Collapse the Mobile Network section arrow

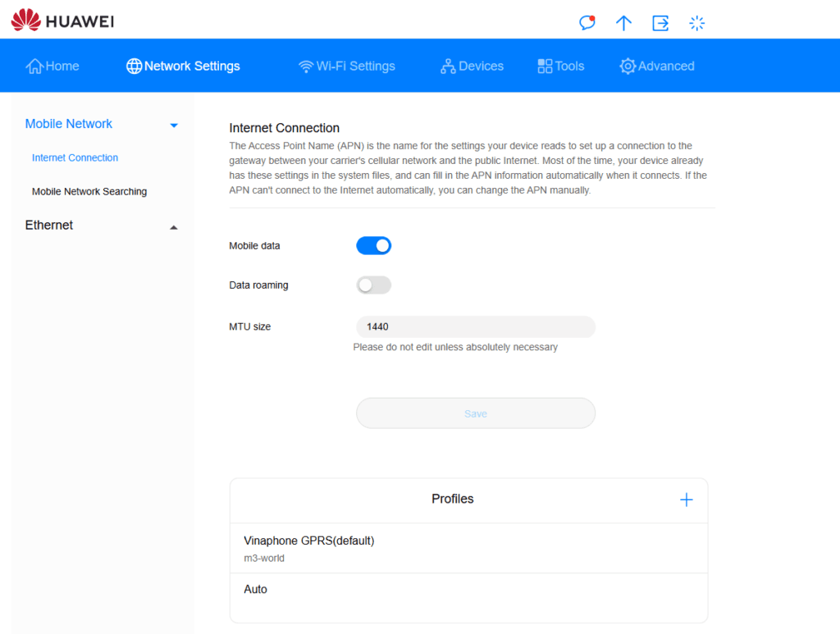[x=174, y=125]
